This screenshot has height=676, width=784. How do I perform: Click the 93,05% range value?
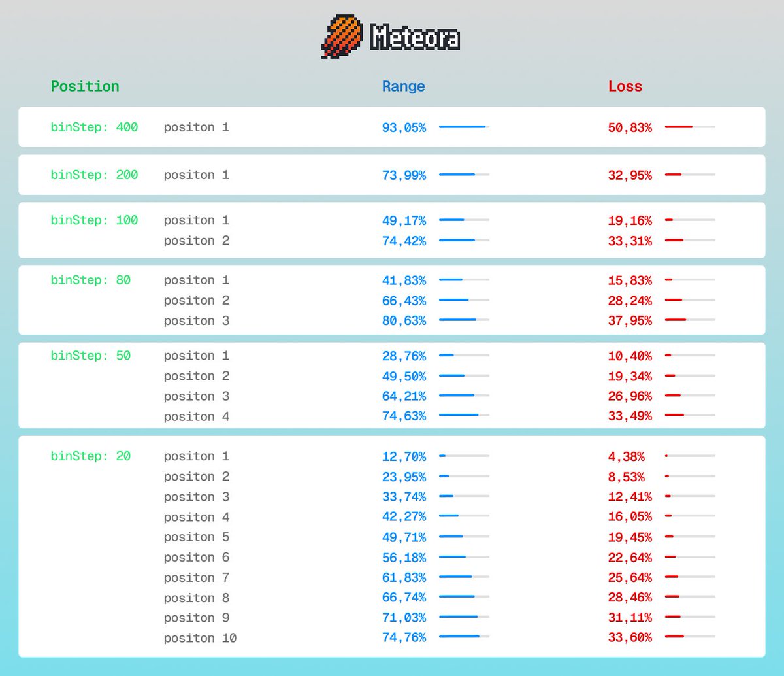click(404, 127)
